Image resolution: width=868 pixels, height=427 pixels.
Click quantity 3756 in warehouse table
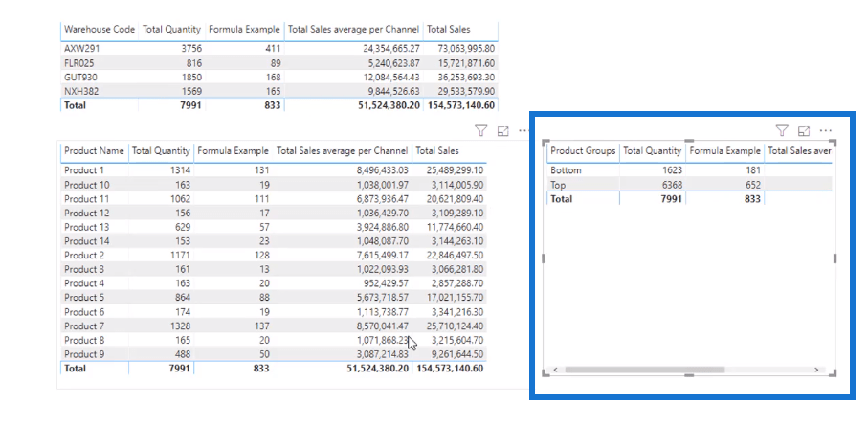click(x=191, y=49)
